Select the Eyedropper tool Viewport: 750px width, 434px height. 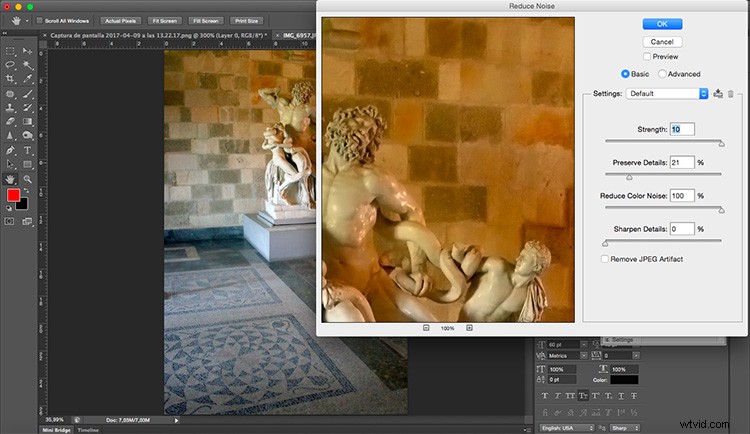[x=27, y=78]
